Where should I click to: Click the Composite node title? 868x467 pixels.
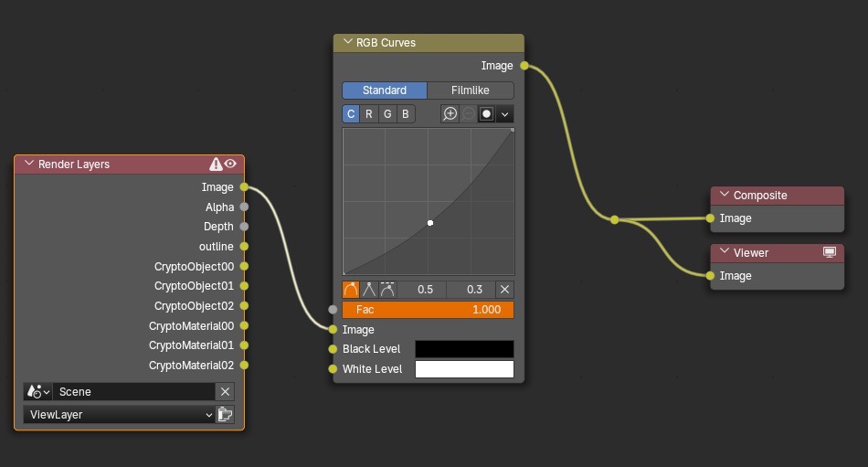pos(760,195)
